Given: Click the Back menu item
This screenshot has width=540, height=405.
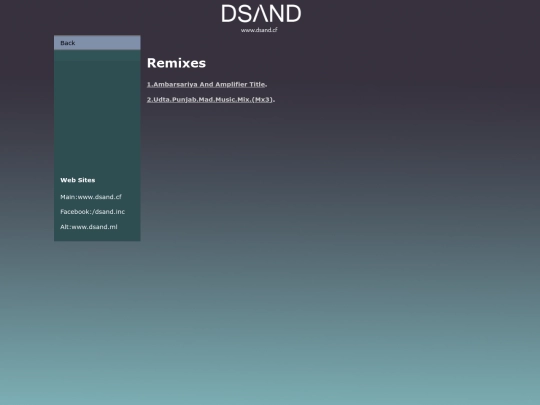Looking at the screenshot, I should [97, 43].
